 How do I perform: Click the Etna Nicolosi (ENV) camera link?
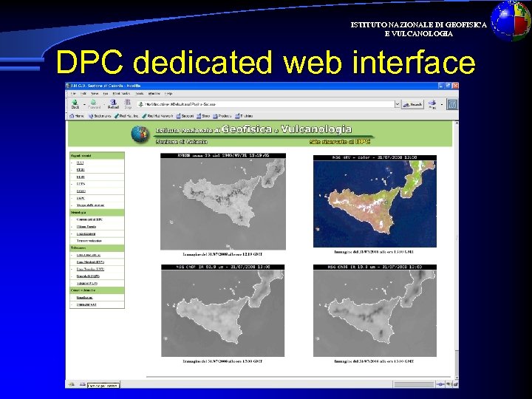[x=90, y=262]
